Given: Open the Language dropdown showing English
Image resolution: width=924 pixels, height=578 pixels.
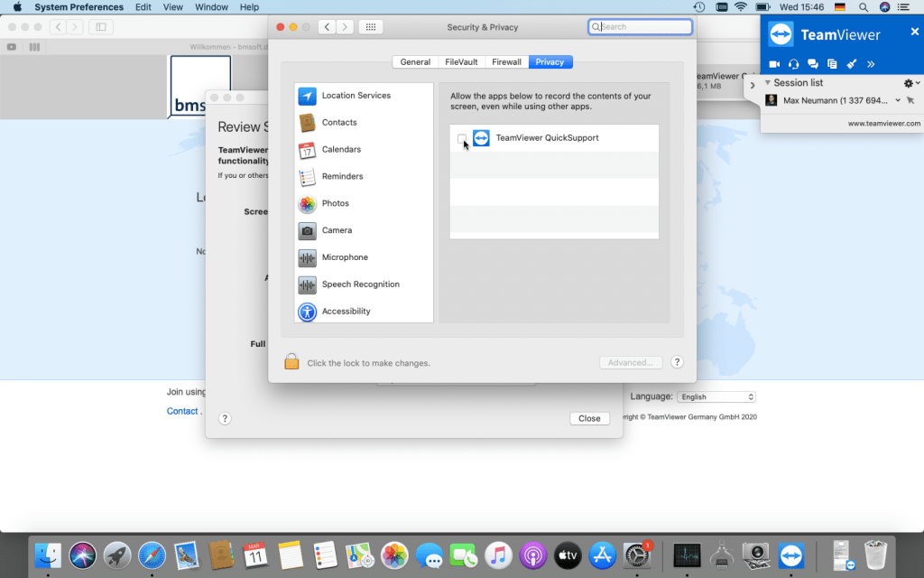Looking at the screenshot, I should (716, 397).
